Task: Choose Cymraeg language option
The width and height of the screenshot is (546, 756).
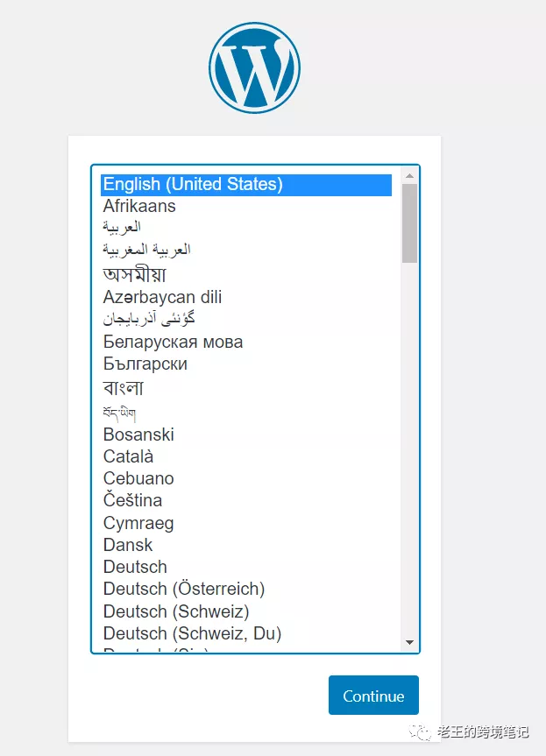Action: click(138, 523)
